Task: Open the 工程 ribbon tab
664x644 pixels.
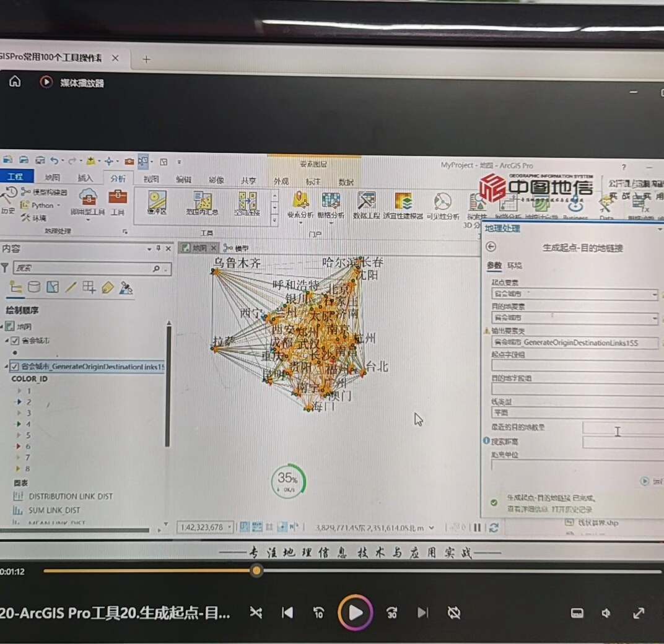Action: pos(15,176)
